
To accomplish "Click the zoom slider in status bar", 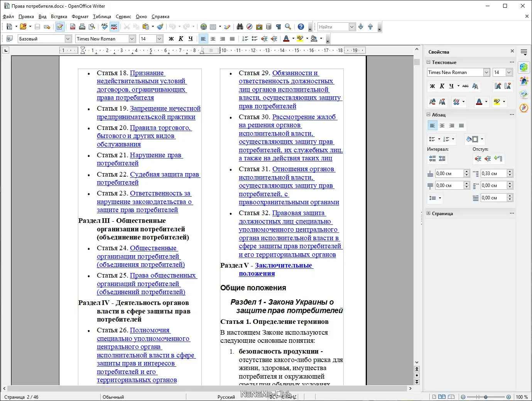I will 486,397.
